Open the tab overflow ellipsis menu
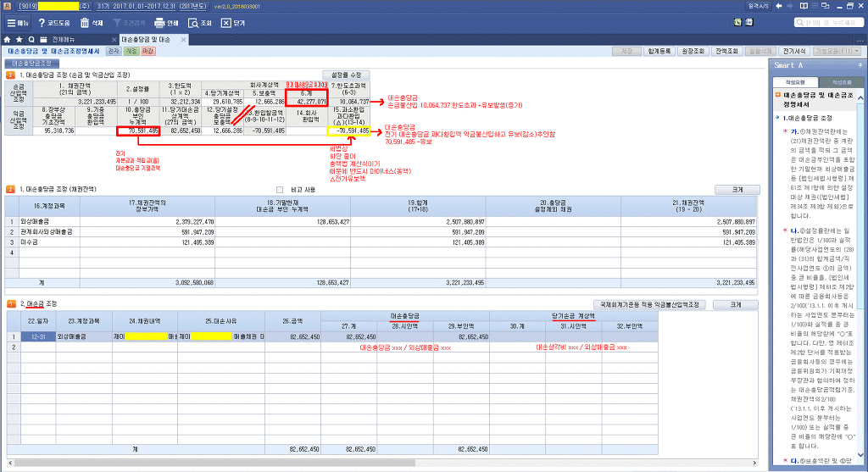Screen dimensions: 868x472 point(860,40)
